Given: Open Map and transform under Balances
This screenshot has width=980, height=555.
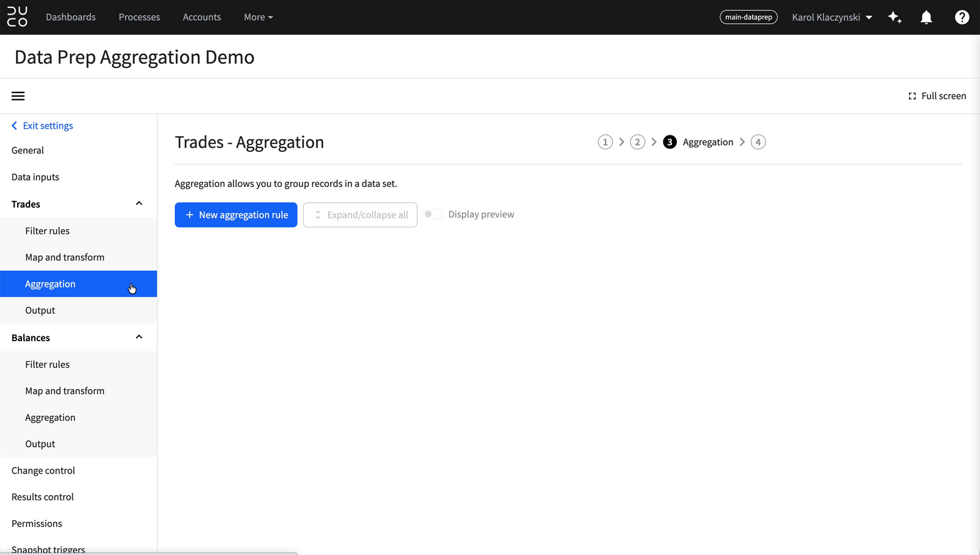Looking at the screenshot, I should [78, 391].
